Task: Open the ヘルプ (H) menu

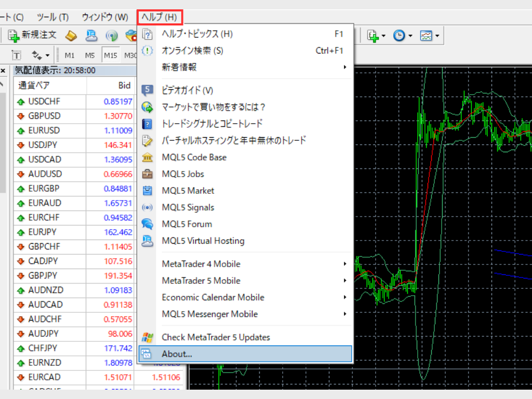Action: (x=159, y=17)
